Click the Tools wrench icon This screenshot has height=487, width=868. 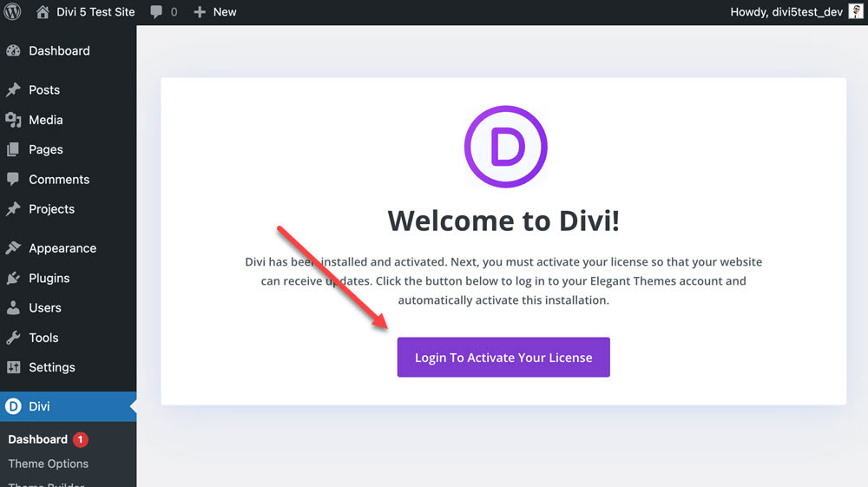[13, 338]
